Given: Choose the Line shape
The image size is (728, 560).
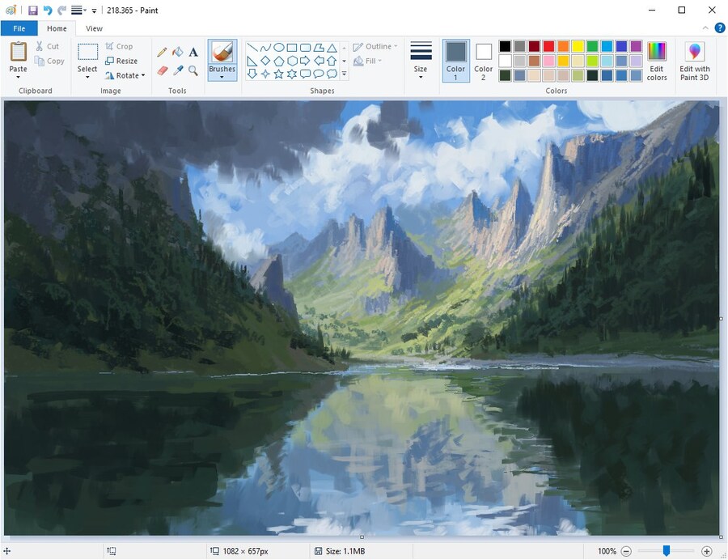Looking at the screenshot, I should (252, 48).
